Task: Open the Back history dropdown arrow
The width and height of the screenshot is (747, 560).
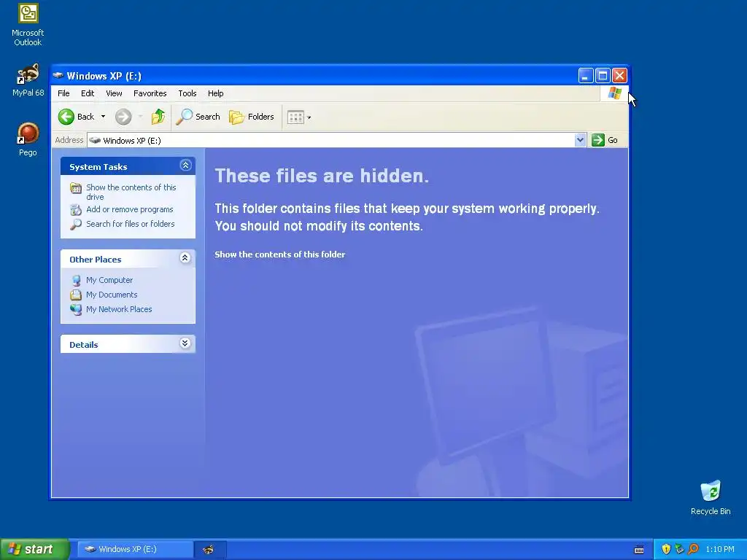Action: (x=103, y=117)
